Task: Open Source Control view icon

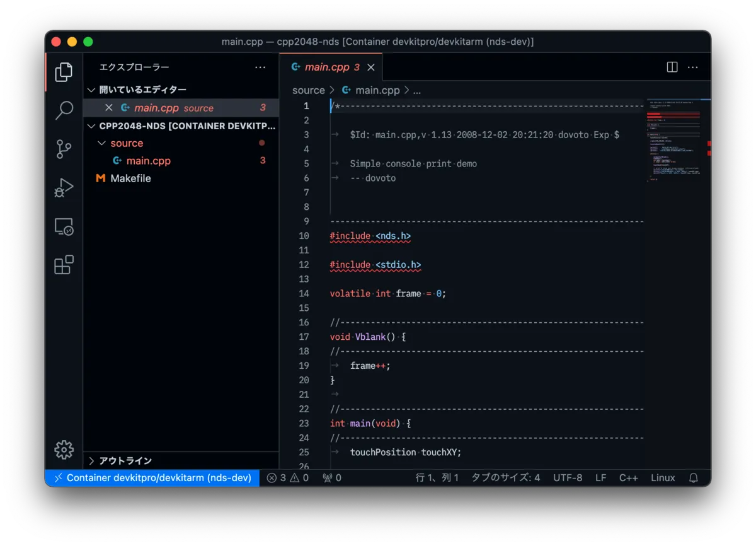Action: (64, 149)
